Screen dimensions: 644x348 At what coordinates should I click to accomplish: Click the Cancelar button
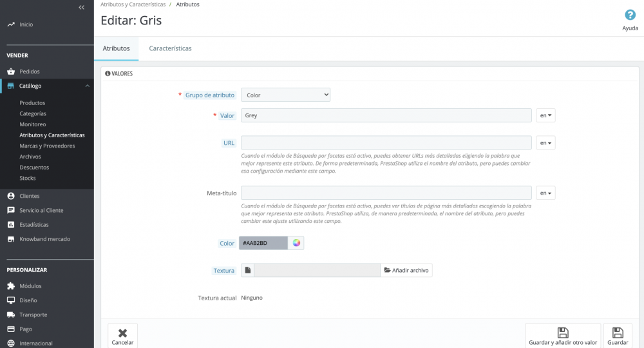click(x=122, y=336)
